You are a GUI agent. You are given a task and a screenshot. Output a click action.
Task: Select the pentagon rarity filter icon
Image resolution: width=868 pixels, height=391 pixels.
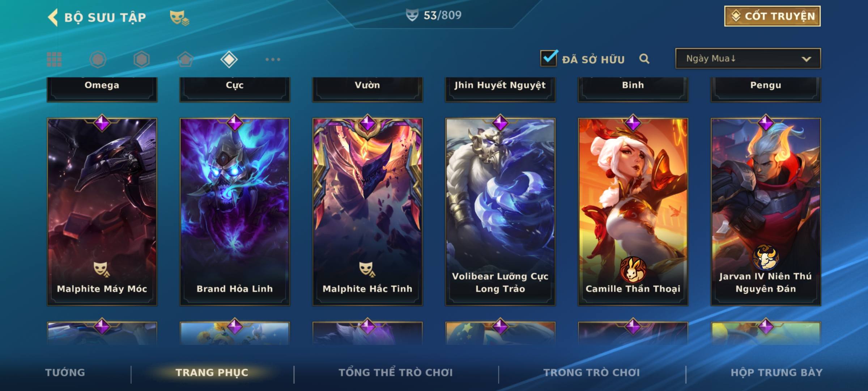[x=185, y=59]
